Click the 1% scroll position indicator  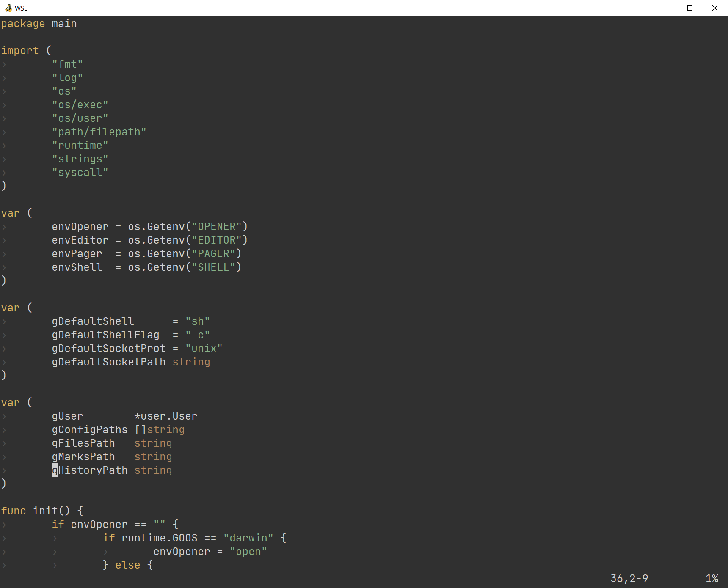(712, 579)
